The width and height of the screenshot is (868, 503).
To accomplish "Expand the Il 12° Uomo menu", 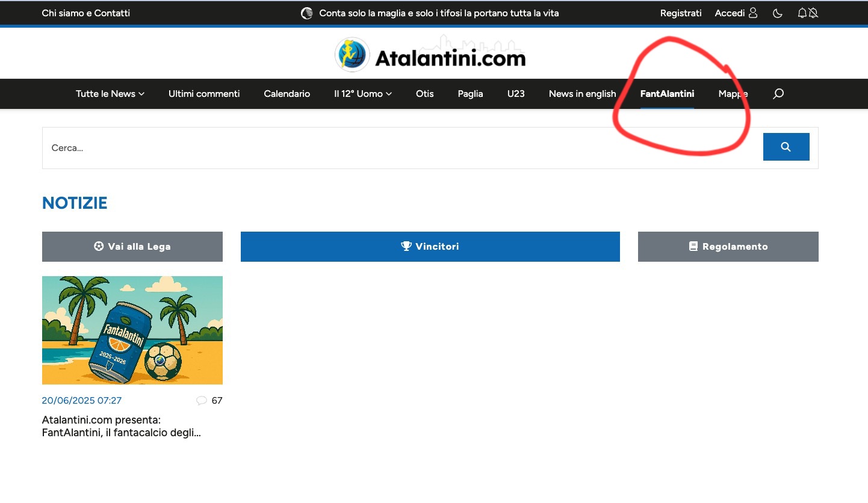I will pyautogui.click(x=363, y=94).
